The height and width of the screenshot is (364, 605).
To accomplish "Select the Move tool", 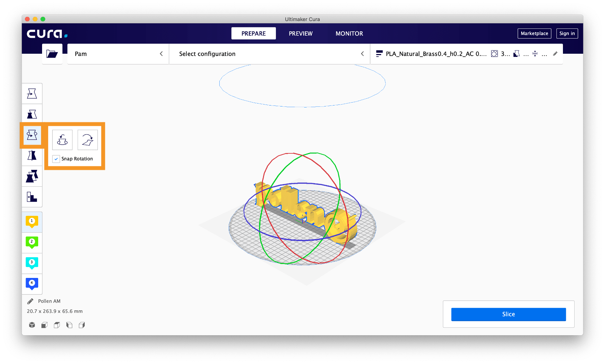I will coord(32,94).
